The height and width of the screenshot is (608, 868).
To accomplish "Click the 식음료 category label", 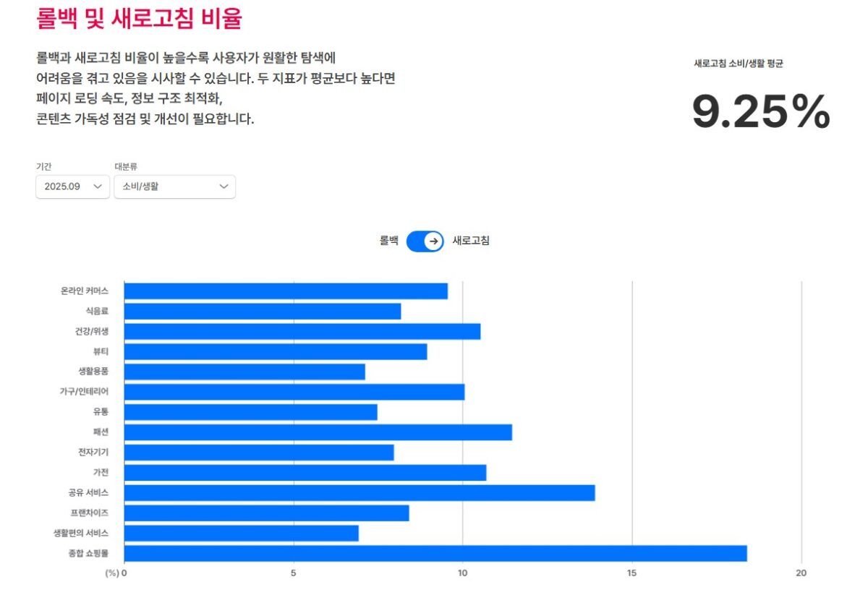I will 96,312.
